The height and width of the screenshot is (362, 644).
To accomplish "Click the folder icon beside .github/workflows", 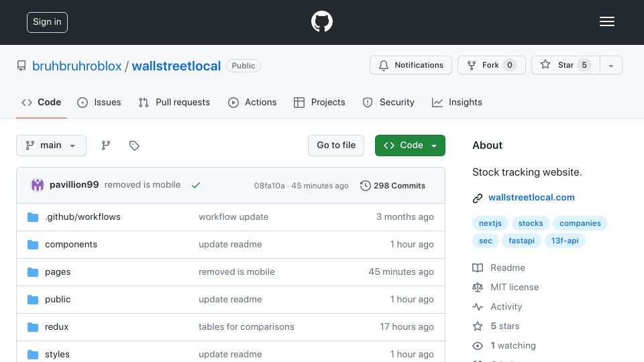I will pos(33,217).
